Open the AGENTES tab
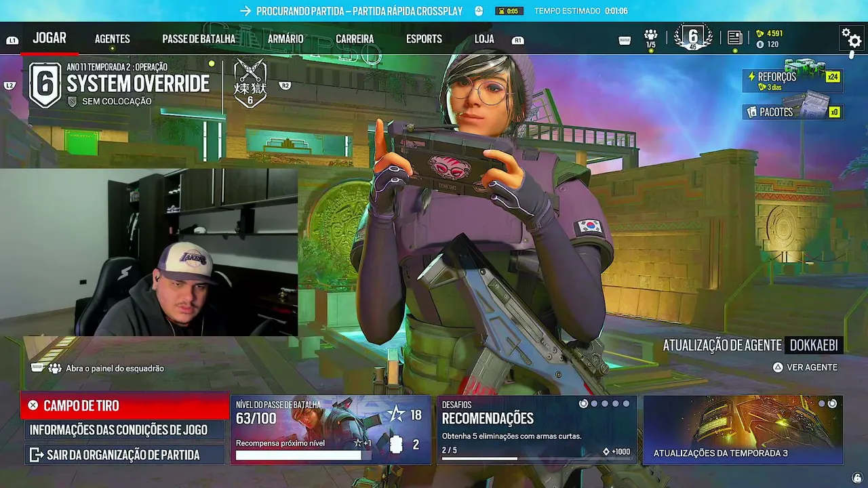 click(113, 39)
